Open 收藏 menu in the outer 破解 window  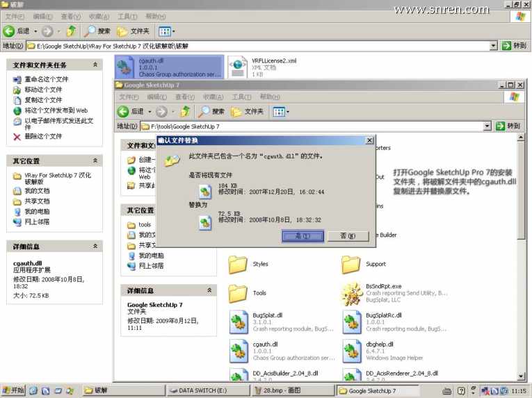point(99,16)
